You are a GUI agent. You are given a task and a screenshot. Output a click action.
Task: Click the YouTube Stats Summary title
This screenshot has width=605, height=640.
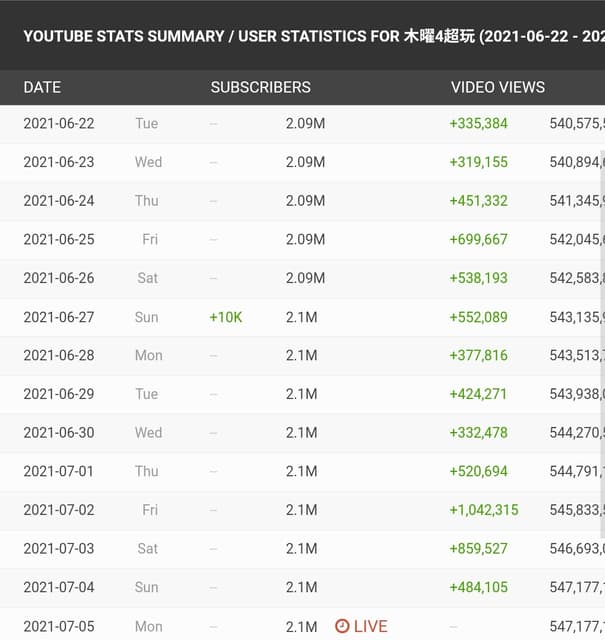[x=314, y=36]
